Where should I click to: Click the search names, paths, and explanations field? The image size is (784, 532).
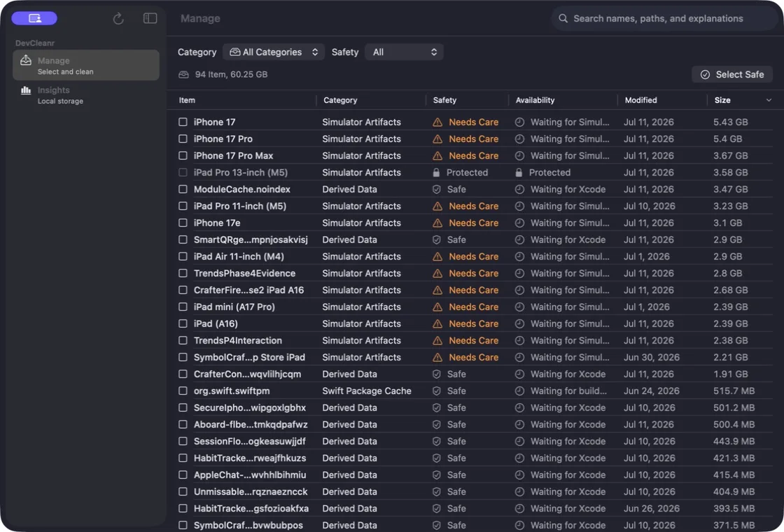[665, 18]
